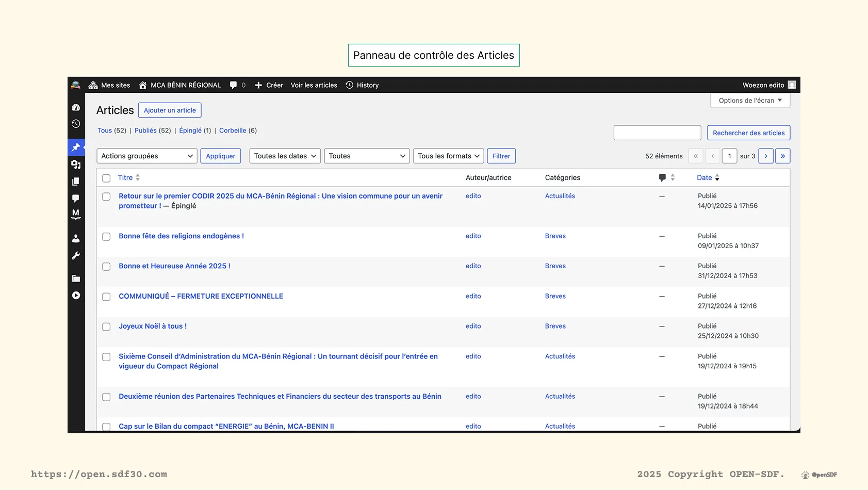Click the Mailpoet M icon in the sidebar
Viewport: 868px width, 490px height.
(76, 215)
